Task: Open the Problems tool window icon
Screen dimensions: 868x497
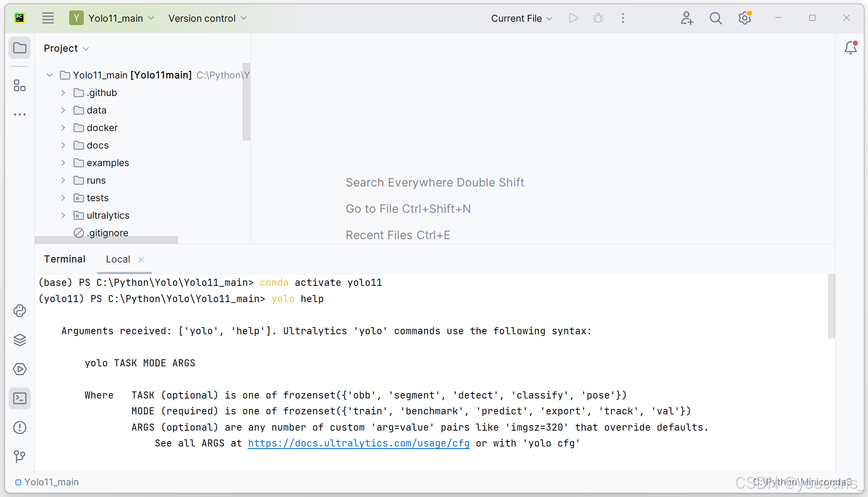Action: [x=20, y=428]
